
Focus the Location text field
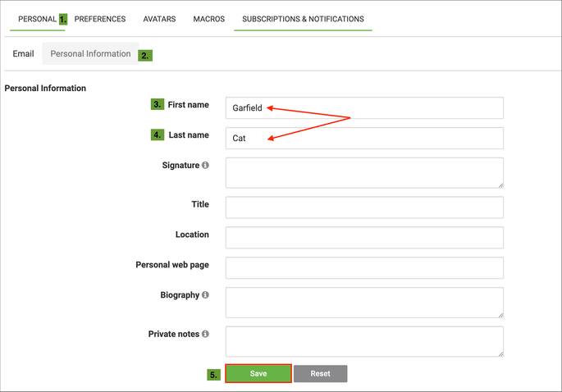coord(363,237)
